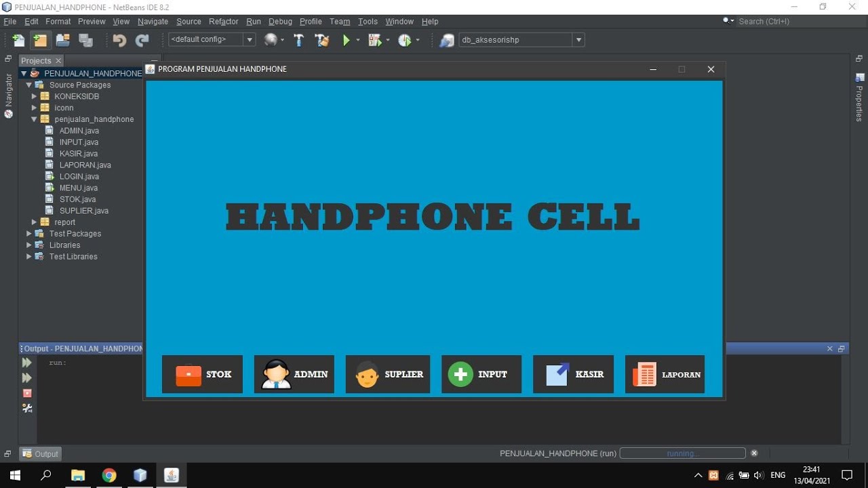The image size is (868, 488).
Task: Collapse the penjualan_handphone package
Action: [x=34, y=119]
